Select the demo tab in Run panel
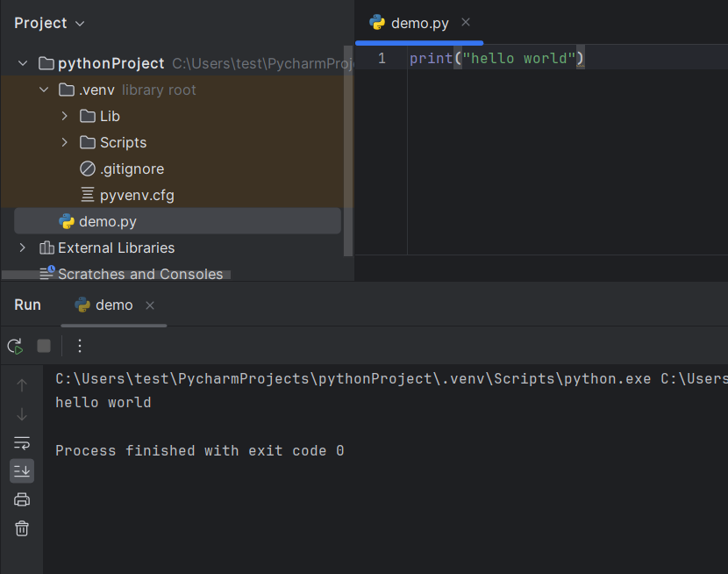 (113, 305)
